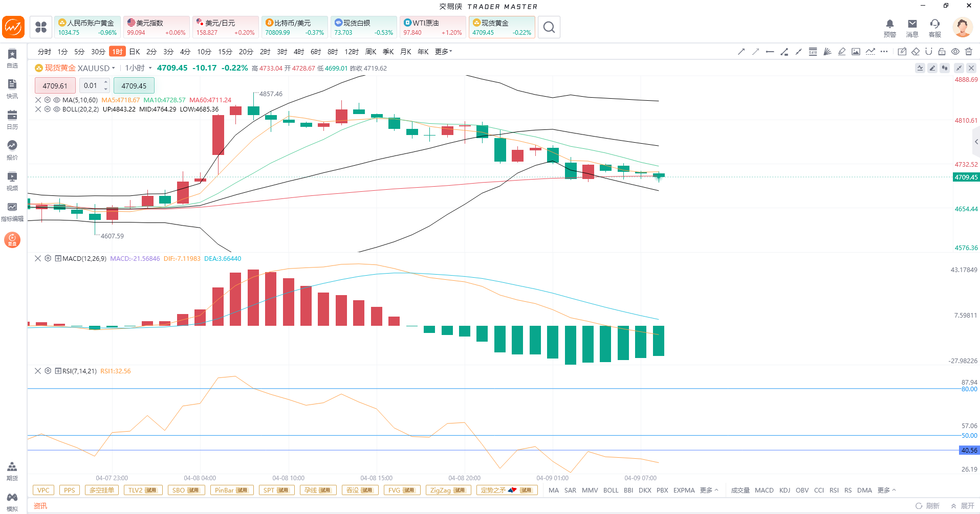The width and height of the screenshot is (980, 514).
Task: Open the 快讯 news flash sidebar item
Action: click(x=12, y=89)
